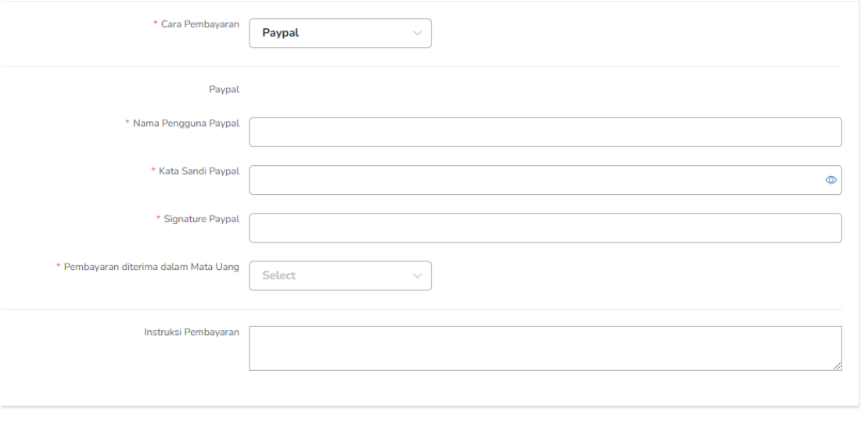Focus the Nama Pengguna Paypal field

(545, 131)
